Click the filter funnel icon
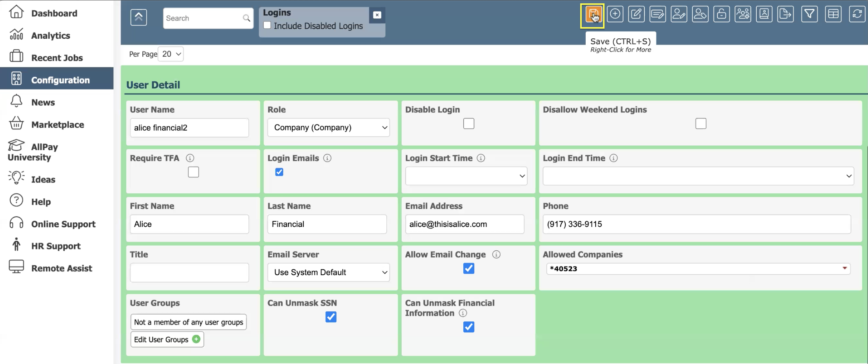The height and width of the screenshot is (364, 868). coord(809,14)
